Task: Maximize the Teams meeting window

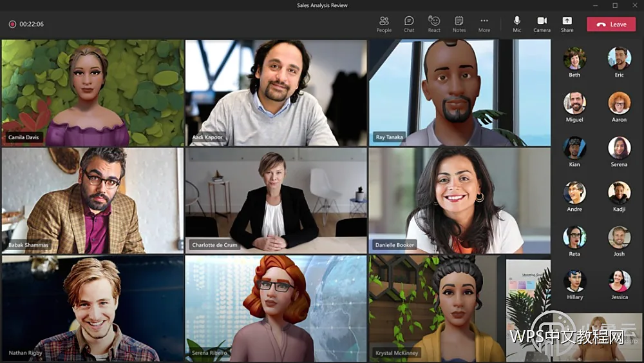Action: (x=615, y=5)
